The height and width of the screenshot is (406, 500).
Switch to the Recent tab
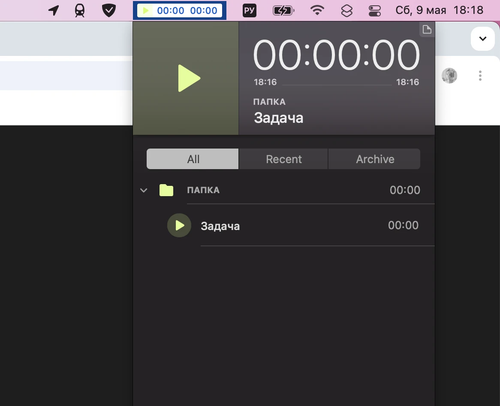(284, 159)
